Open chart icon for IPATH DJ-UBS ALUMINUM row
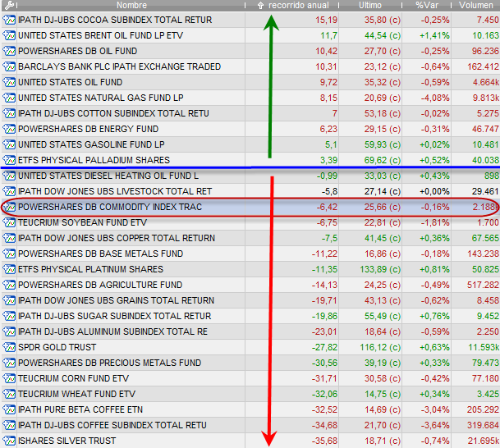The width and height of the screenshot is (500, 448). (x=9, y=332)
